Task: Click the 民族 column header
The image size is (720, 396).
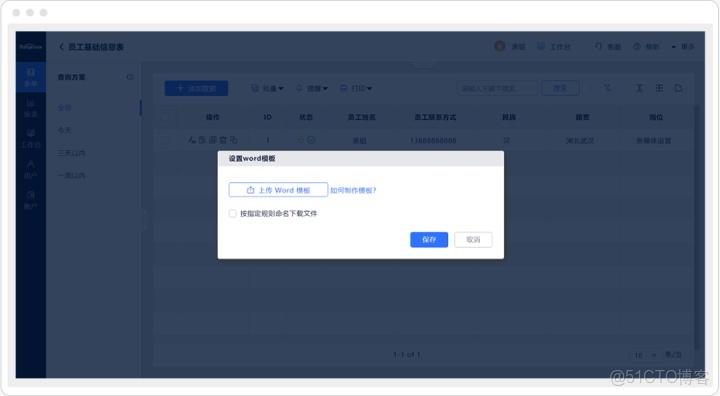Action: point(509,117)
